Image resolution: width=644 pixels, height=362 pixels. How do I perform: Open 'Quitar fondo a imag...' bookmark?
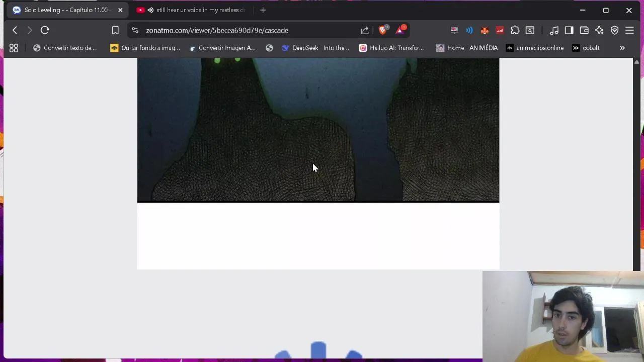click(x=145, y=48)
